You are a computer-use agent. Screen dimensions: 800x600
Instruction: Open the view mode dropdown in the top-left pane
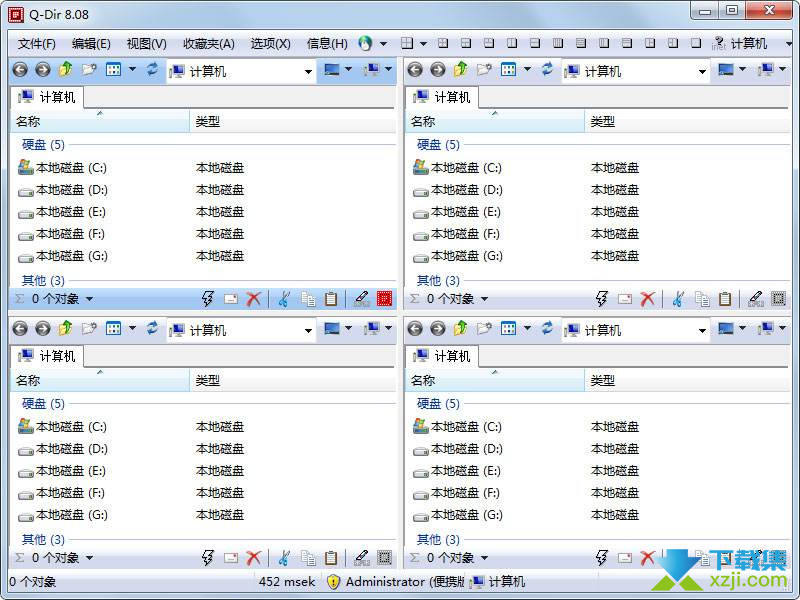point(133,69)
